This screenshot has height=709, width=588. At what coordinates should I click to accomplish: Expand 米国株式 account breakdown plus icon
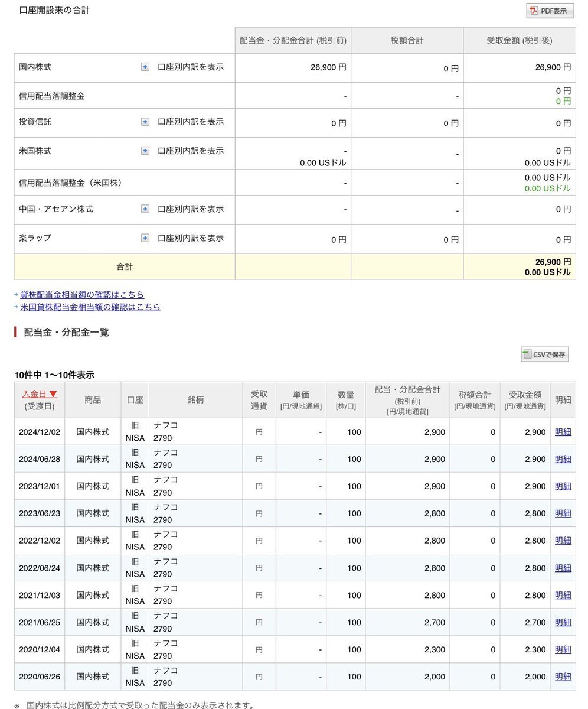point(145,151)
